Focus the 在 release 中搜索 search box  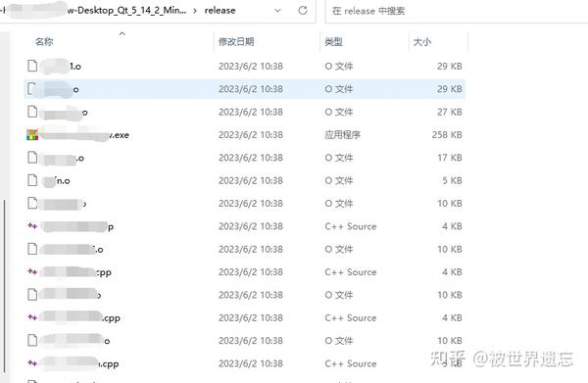[x=457, y=11]
